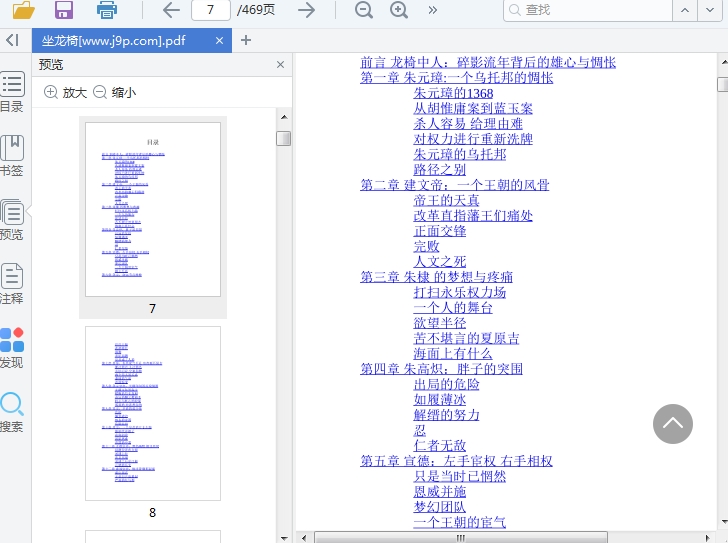Open the 仁者无敌 link
Viewport: 728px width, 543px height.
pos(440,445)
